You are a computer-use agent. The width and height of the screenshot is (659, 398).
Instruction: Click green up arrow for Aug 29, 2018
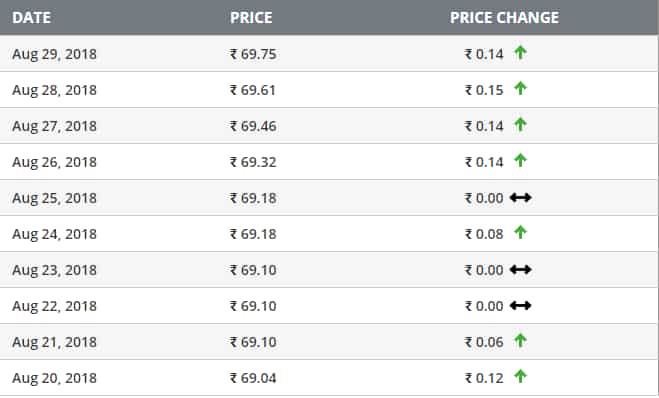point(520,53)
